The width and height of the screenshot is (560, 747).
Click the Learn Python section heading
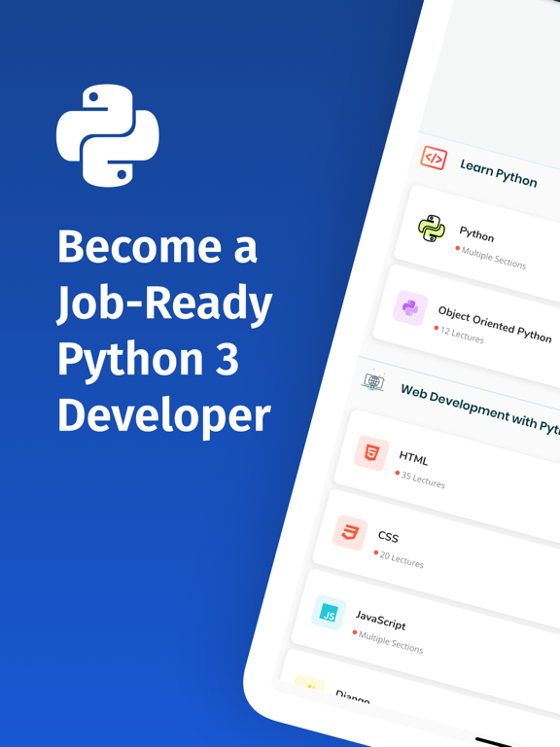[x=498, y=173]
